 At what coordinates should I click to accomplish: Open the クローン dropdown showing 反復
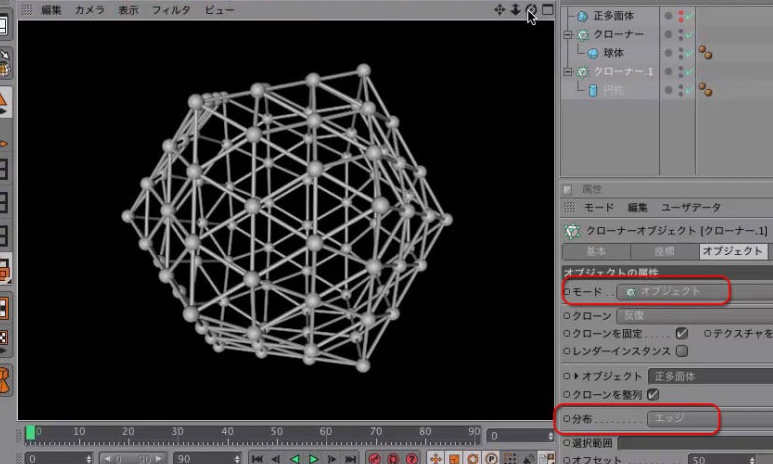[x=695, y=316]
